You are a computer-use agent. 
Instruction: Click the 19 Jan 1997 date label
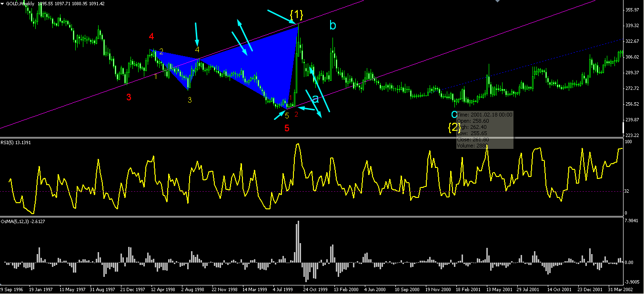(x=40, y=289)
